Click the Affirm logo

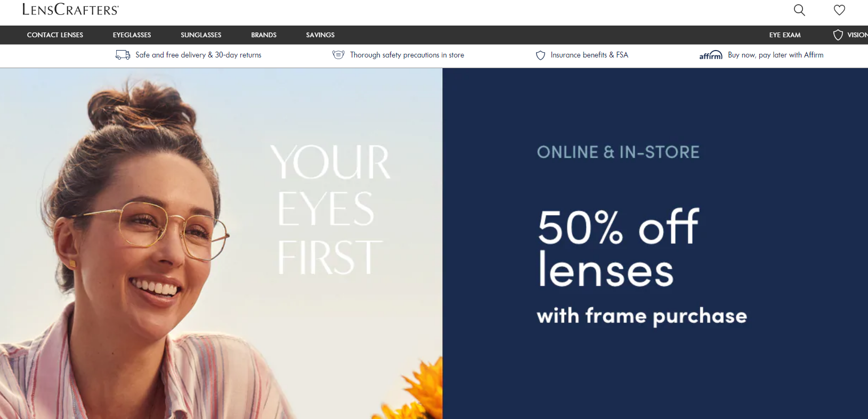[x=711, y=55]
